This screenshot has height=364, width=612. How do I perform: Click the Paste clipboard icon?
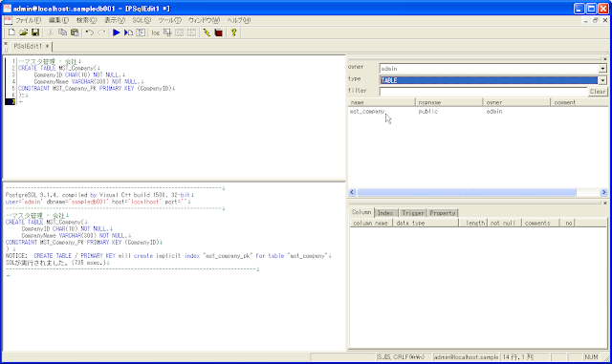[75, 32]
